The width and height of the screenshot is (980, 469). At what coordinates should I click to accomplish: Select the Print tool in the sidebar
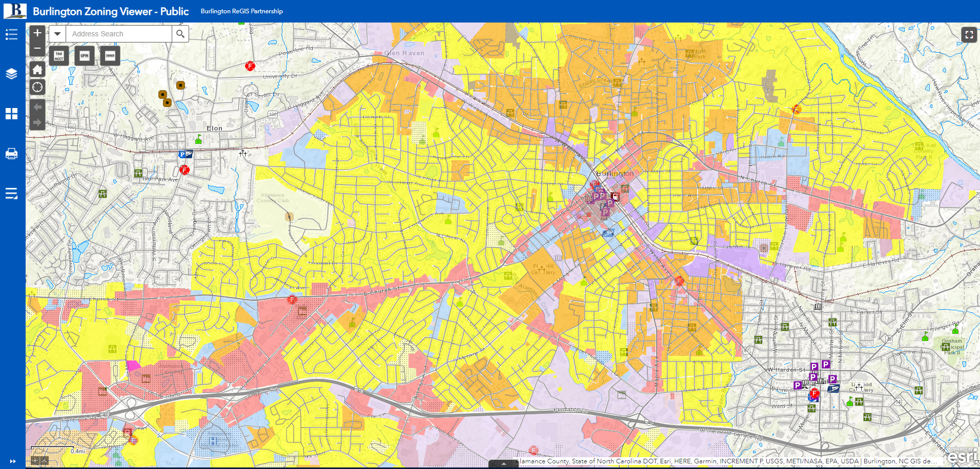[x=11, y=153]
